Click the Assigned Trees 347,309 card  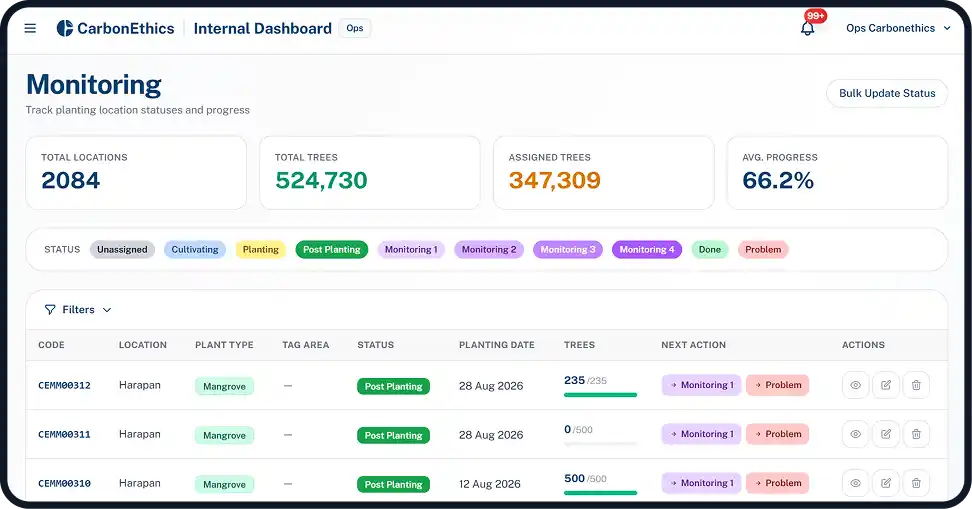pos(603,173)
